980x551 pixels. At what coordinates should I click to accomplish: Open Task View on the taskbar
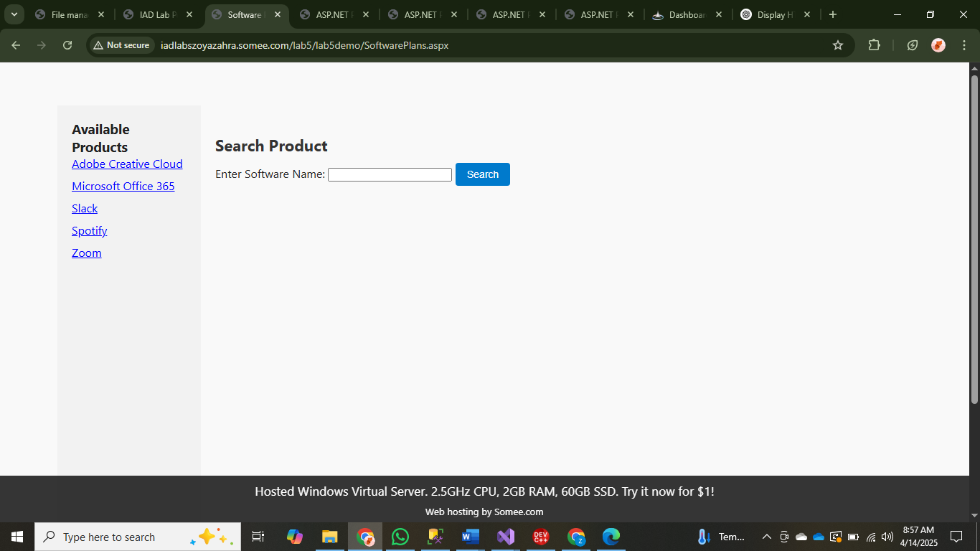tap(258, 537)
